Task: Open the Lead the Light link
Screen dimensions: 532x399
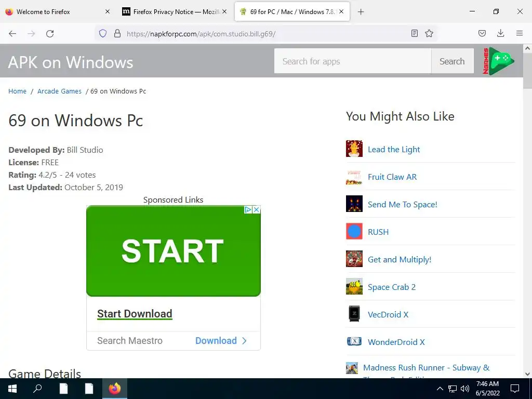Action: click(394, 149)
